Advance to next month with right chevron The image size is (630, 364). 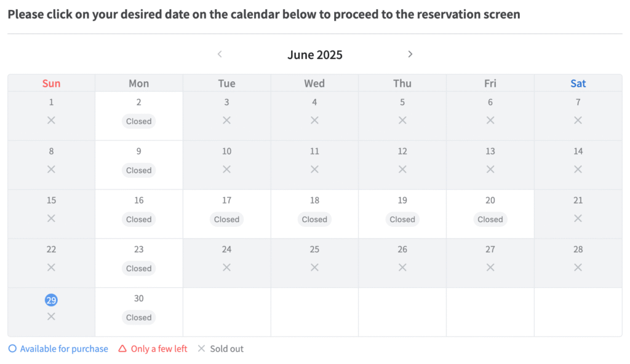point(410,54)
